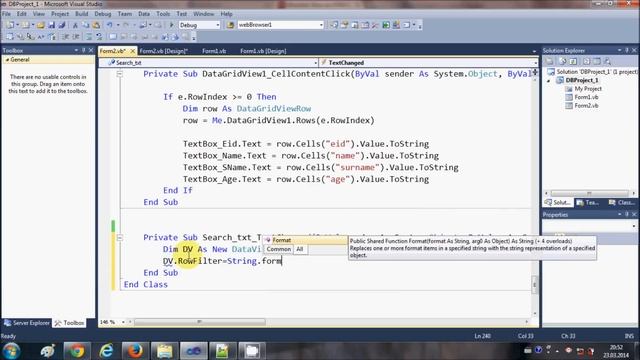Click the Copy icon in toolbar
This screenshot has height=360, width=640.
pos(86,25)
